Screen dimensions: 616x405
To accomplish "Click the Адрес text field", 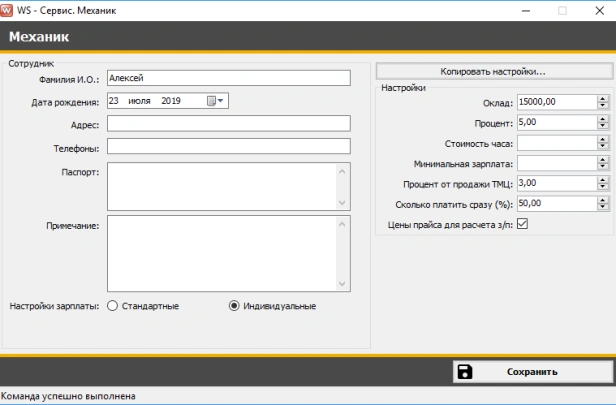I will tap(228, 124).
